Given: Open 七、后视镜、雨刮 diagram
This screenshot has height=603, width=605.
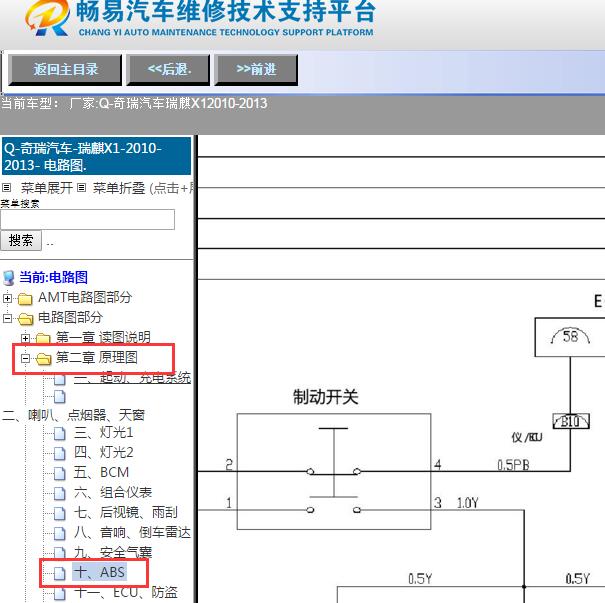Looking at the screenshot, I should point(126,513).
